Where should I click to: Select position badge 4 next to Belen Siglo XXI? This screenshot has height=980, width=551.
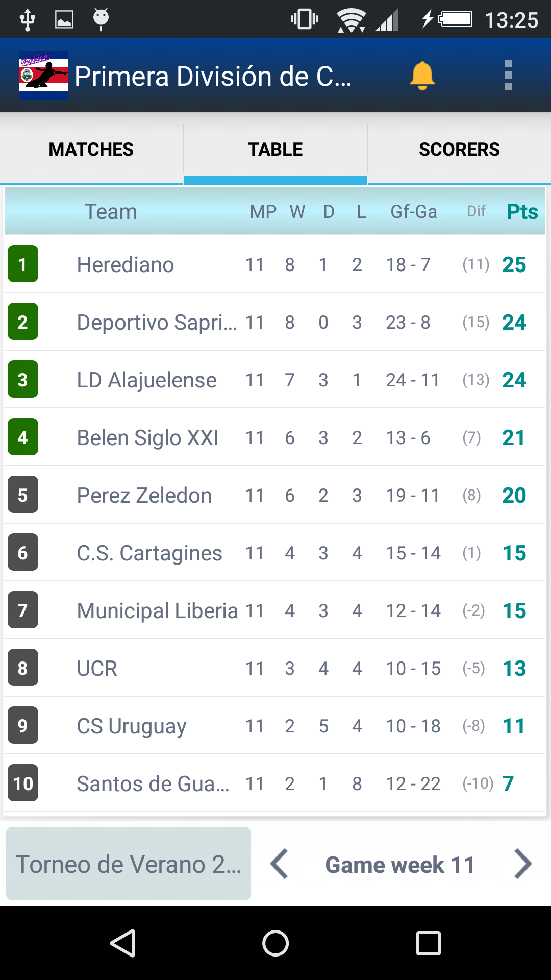(x=22, y=437)
